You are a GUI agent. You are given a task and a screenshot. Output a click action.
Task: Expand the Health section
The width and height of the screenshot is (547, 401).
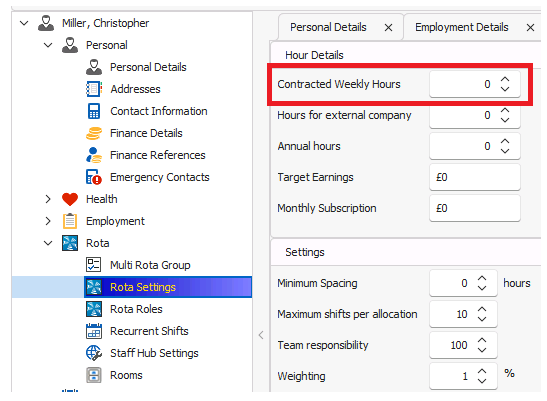click(x=48, y=199)
